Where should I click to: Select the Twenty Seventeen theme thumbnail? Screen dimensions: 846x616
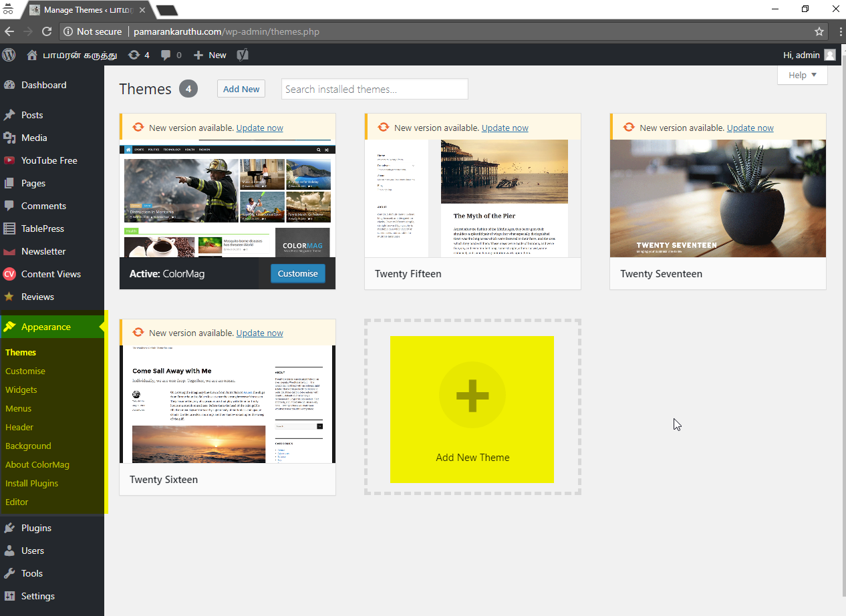point(718,198)
